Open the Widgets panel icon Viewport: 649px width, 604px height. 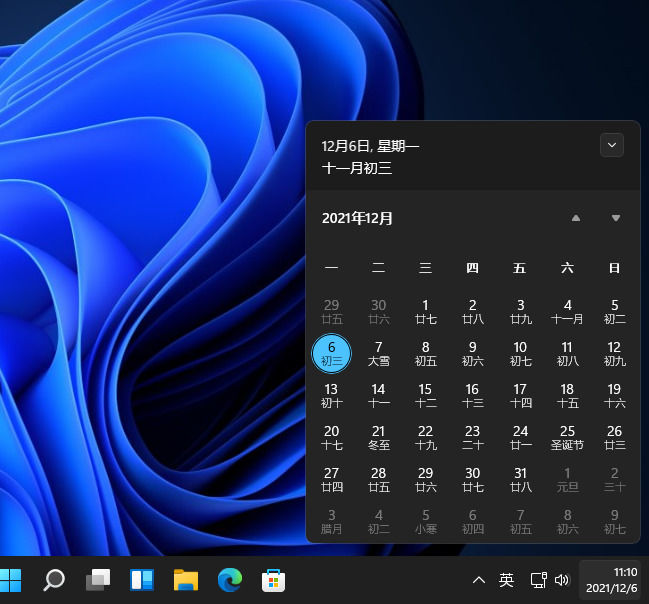142,580
